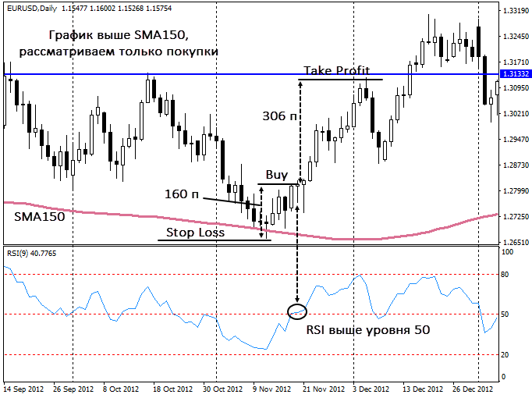Select the blue horizontal line at 1.31332
The image size is (532, 398).
[251, 74]
